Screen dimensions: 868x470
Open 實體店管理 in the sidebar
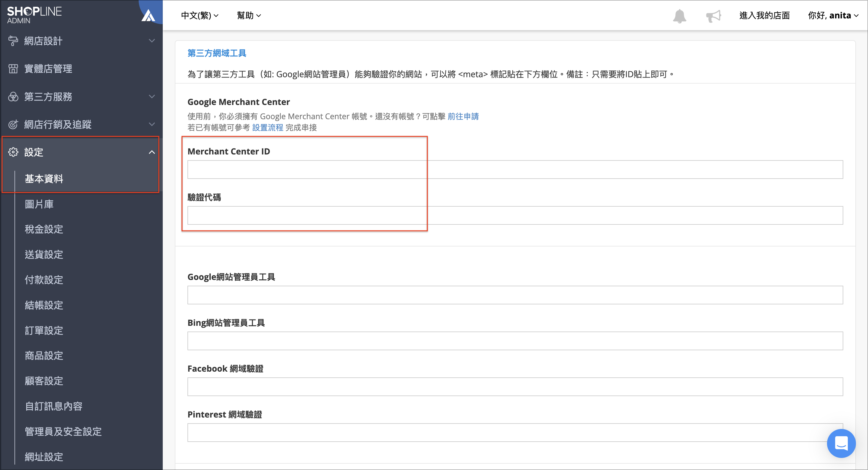coord(48,69)
